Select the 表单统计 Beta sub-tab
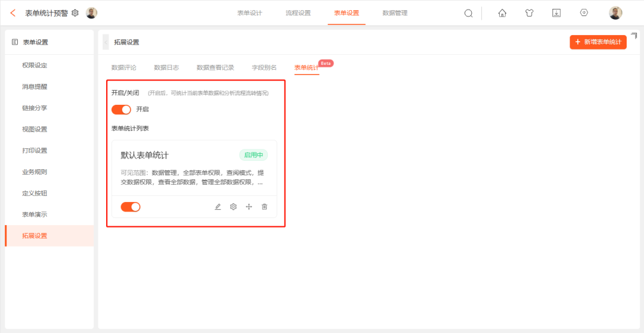Screen dimensions: 644x333 point(307,68)
